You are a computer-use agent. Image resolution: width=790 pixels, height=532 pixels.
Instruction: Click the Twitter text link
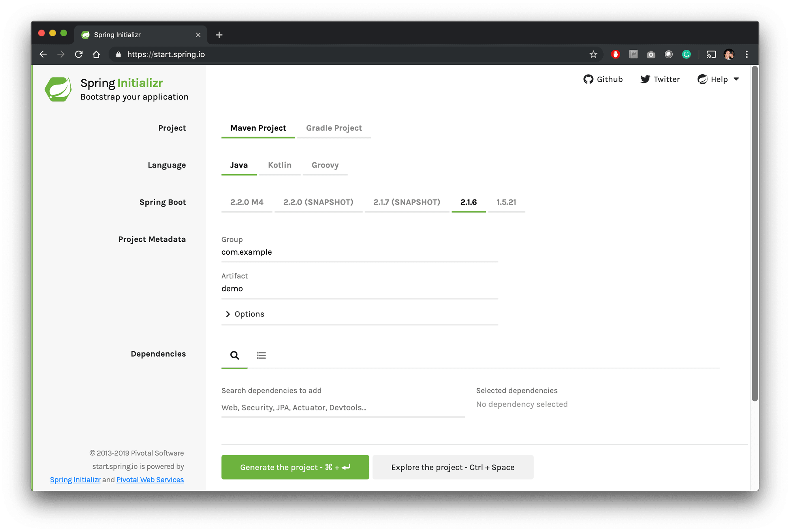pos(667,79)
